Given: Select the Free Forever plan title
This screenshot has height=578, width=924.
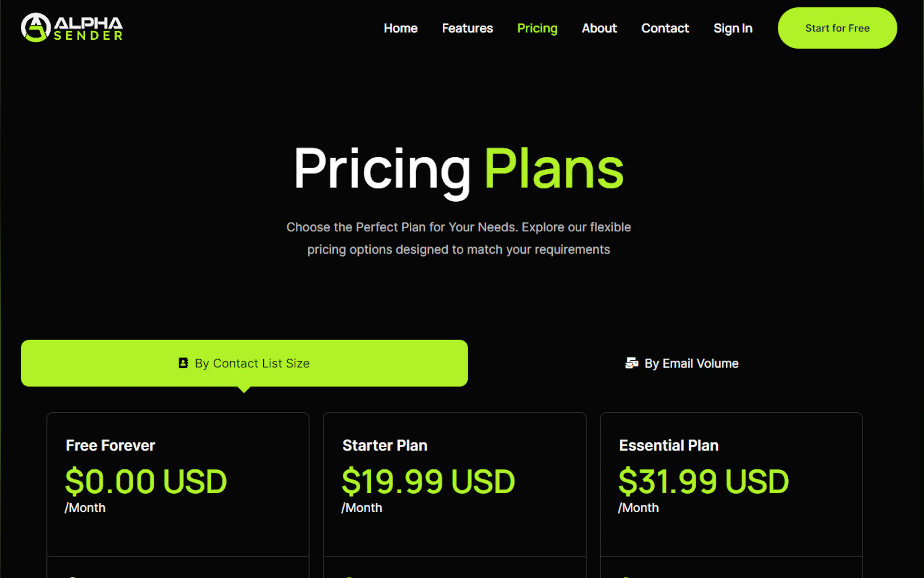Looking at the screenshot, I should (110, 446).
